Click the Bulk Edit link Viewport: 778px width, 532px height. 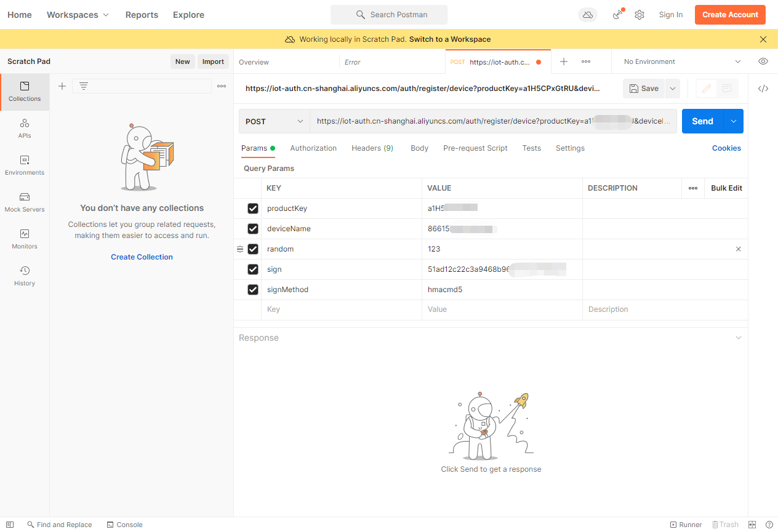(726, 188)
